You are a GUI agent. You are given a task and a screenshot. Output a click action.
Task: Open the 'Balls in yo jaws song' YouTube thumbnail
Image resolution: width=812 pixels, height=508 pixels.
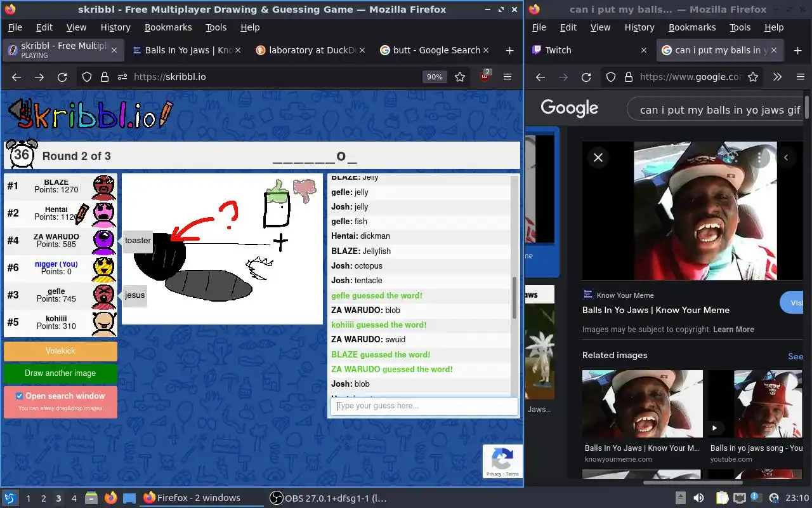[x=756, y=404]
